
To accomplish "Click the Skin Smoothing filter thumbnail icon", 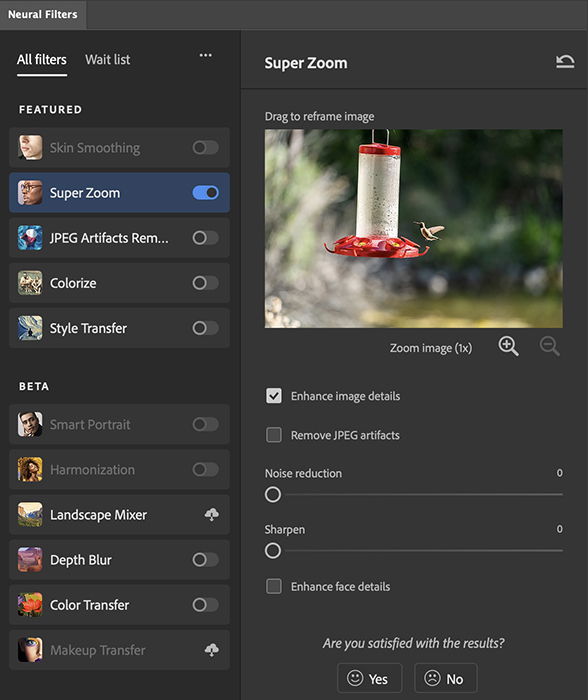I will [x=30, y=148].
